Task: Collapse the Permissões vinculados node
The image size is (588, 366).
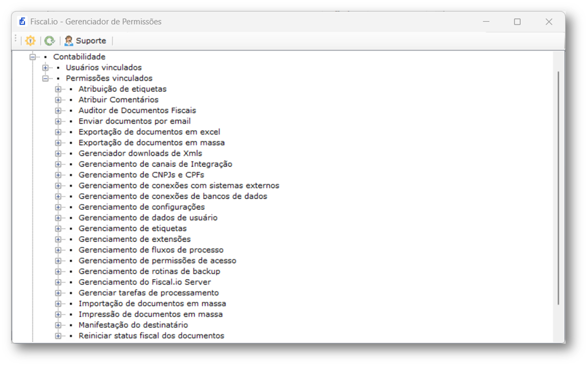Action: click(45, 78)
